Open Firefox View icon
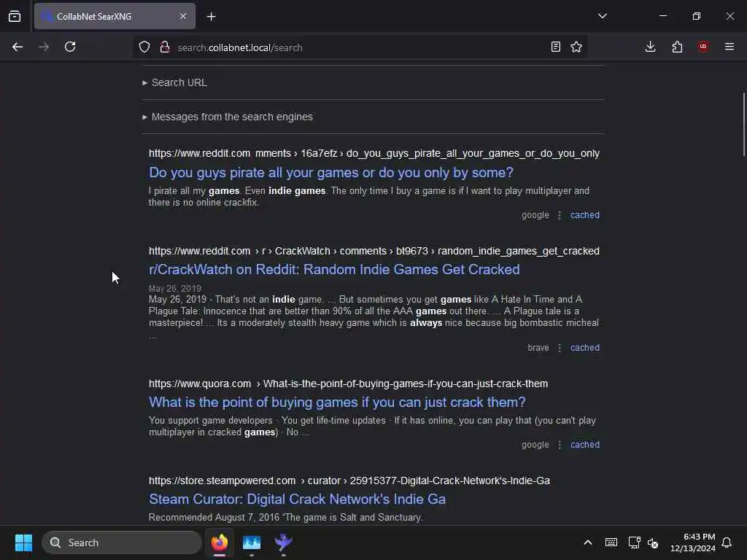The width and height of the screenshot is (747, 560). click(15, 16)
